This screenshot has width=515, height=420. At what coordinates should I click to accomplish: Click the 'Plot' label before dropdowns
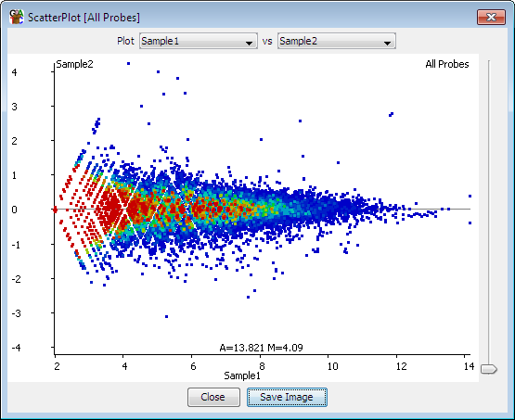pyautogui.click(x=125, y=41)
